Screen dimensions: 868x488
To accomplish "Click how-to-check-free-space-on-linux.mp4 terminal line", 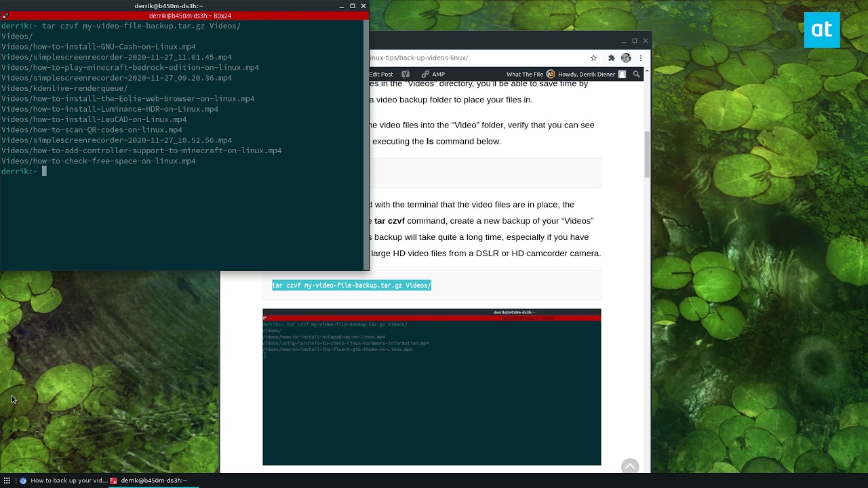I will [98, 161].
